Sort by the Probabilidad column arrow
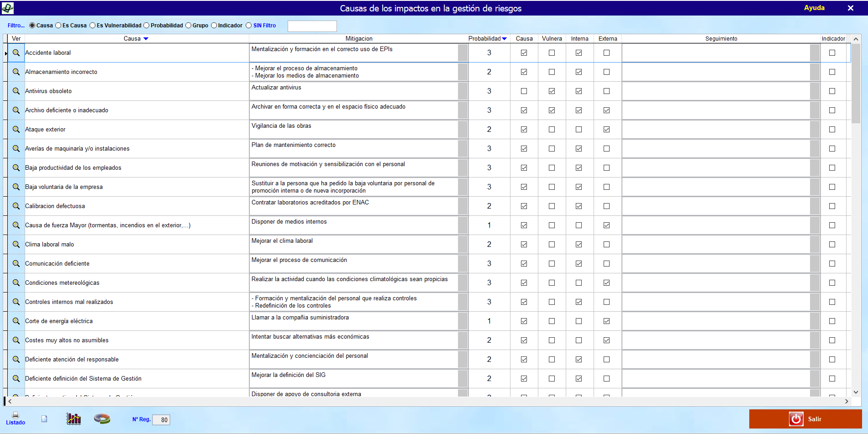Screen dimensions: 868x434 coord(504,39)
